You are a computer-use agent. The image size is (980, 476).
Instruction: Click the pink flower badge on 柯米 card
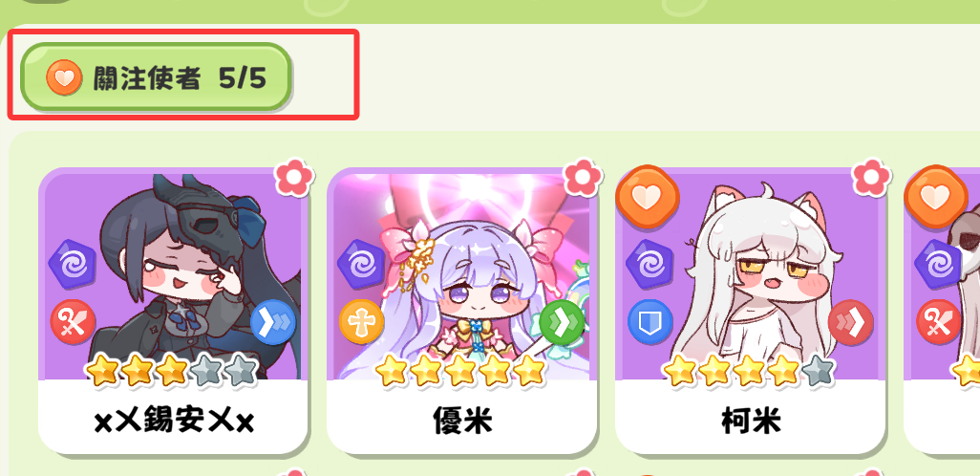point(871,178)
